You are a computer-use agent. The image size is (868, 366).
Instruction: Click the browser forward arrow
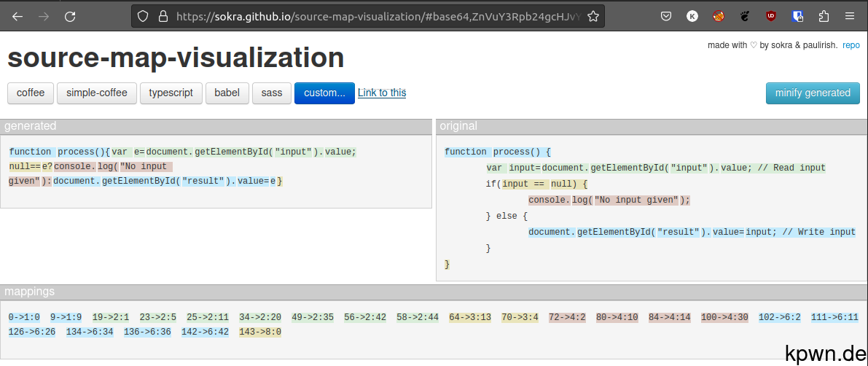44,16
